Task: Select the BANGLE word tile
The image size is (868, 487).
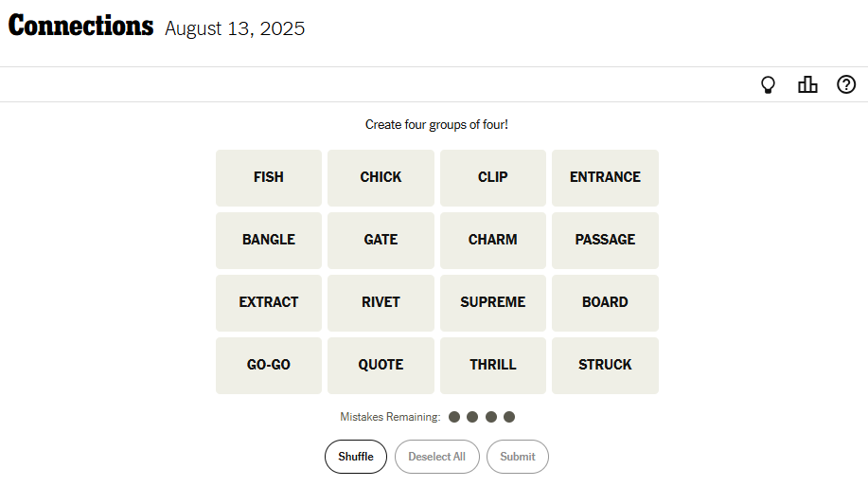Action: click(x=269, y=240)
